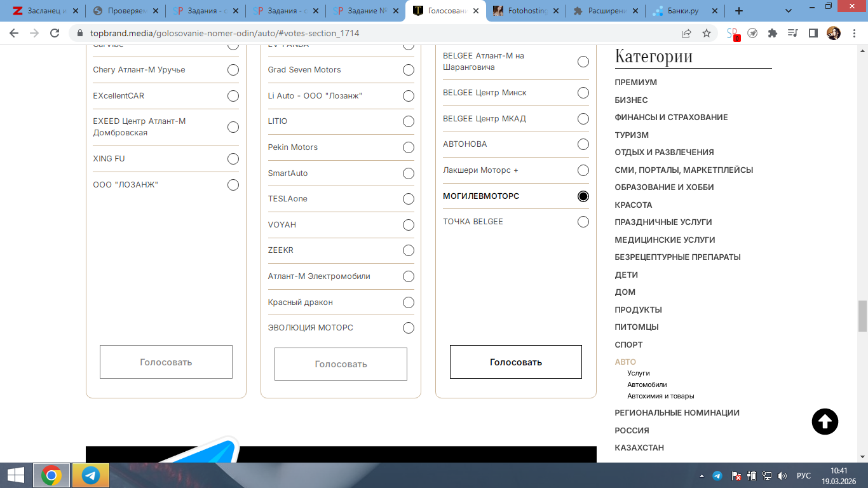Click the Chrome icon in the taskbar
This screenshot has width=868, height=488.
51,475
